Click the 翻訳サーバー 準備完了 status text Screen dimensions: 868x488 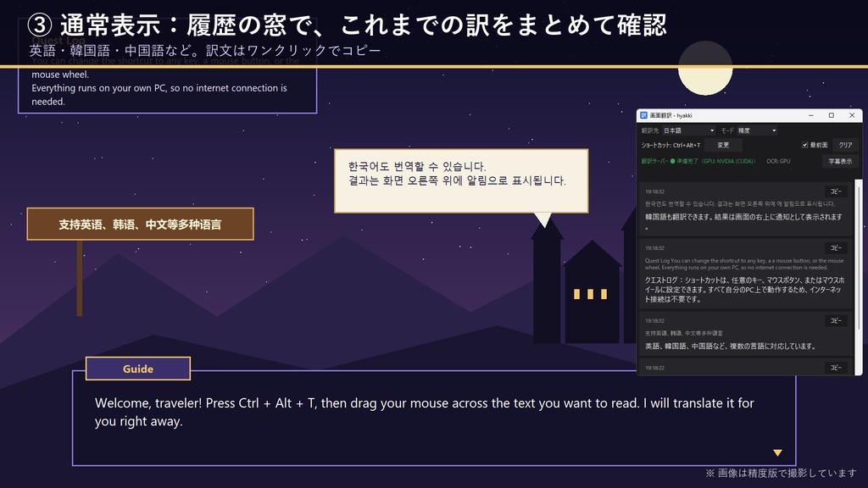(698, 162)
